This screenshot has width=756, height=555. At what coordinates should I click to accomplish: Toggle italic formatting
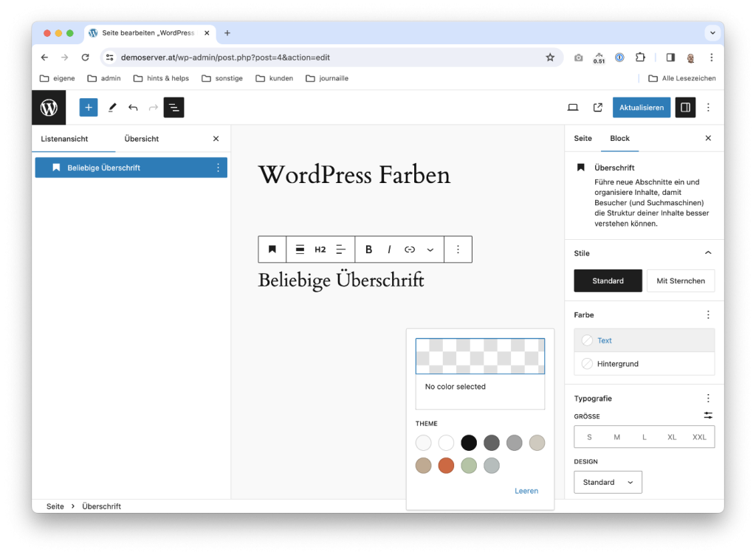click(389, 249)
